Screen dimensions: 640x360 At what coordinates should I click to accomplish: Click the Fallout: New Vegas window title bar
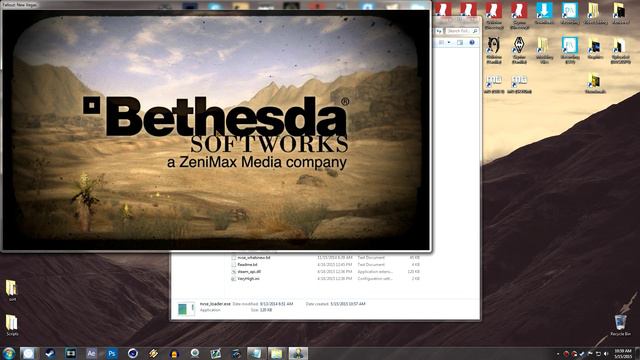point(216,5)
